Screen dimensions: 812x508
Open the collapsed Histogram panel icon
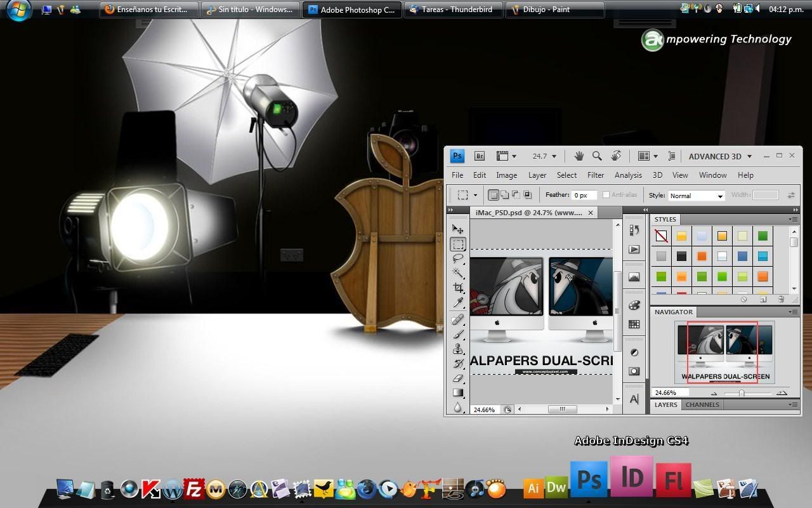click(x=634, y=277)
